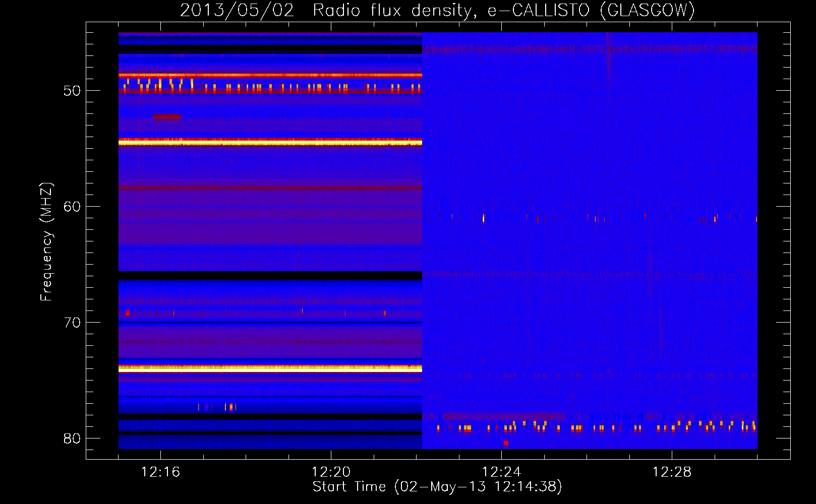Click the time tick label '12:24'
The width and height of the screenshot is (816, 504).
501,472
